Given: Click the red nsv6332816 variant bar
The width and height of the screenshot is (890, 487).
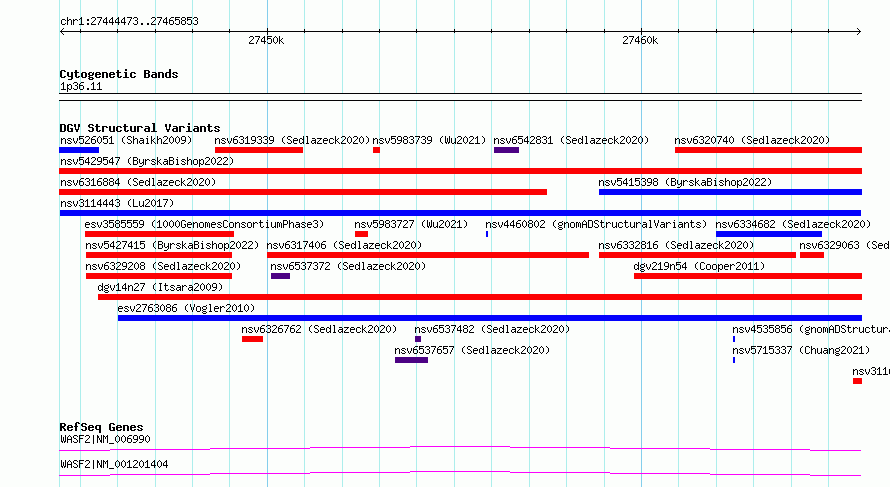Looking at the screenshot, I should point(698,255).
